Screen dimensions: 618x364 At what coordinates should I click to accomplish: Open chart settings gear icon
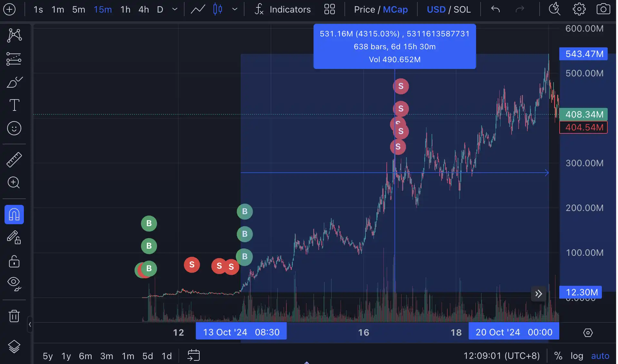click(579, 9)
